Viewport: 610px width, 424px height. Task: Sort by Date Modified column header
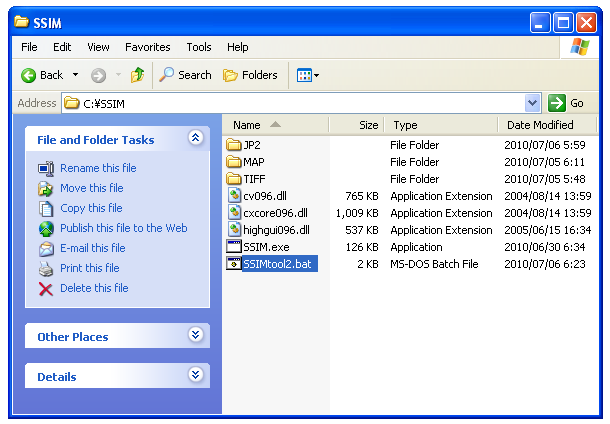(x=547, y=125)
